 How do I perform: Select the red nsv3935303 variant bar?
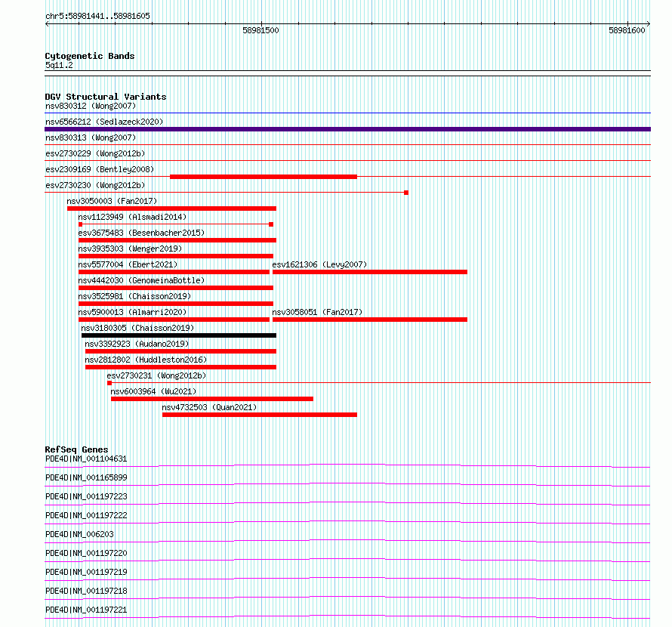click(x=176, y=256)
